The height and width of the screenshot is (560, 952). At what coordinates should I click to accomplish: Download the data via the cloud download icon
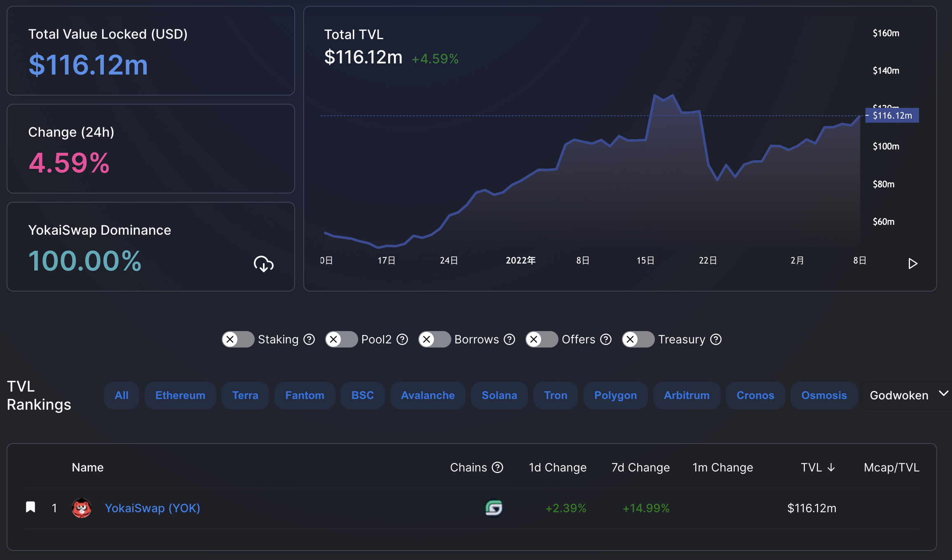point(264,264)
